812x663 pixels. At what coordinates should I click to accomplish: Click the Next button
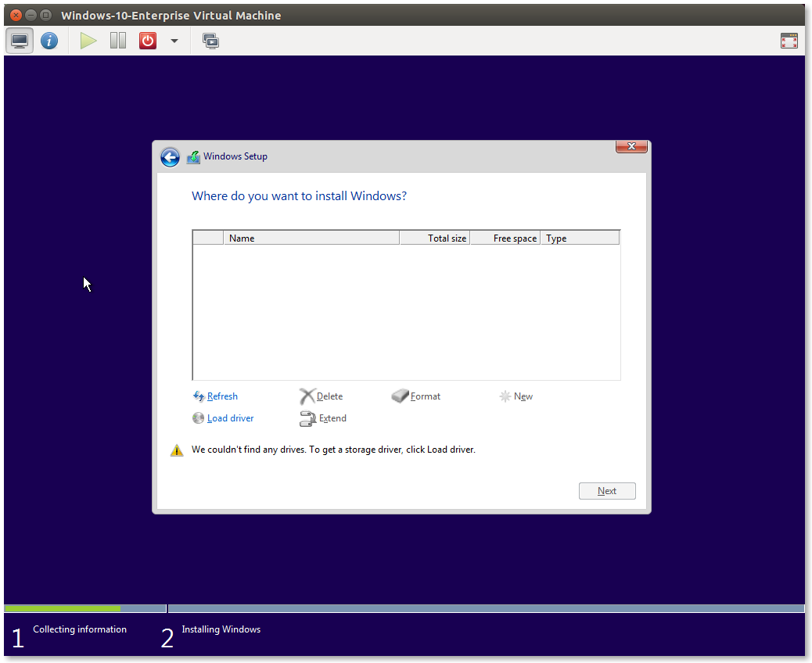pyautogui.click(x=607, y=491)
